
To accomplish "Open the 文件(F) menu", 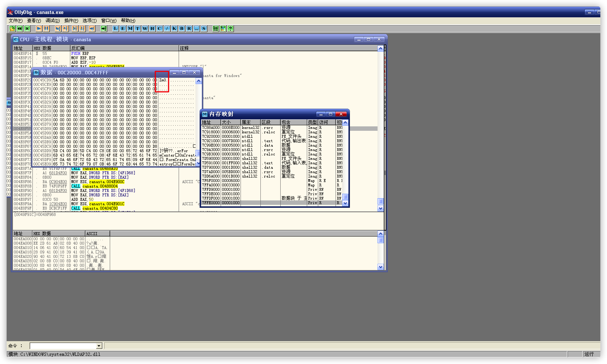I will coord(15,21).
